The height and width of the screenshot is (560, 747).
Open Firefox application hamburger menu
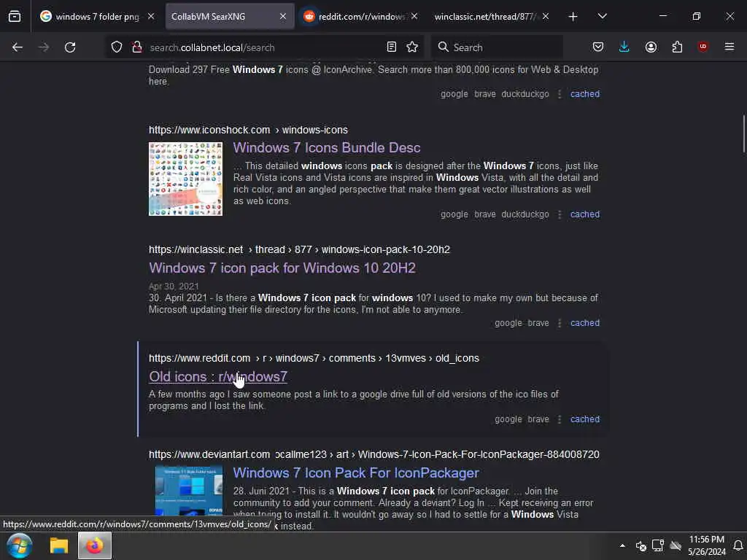point(729,47)
